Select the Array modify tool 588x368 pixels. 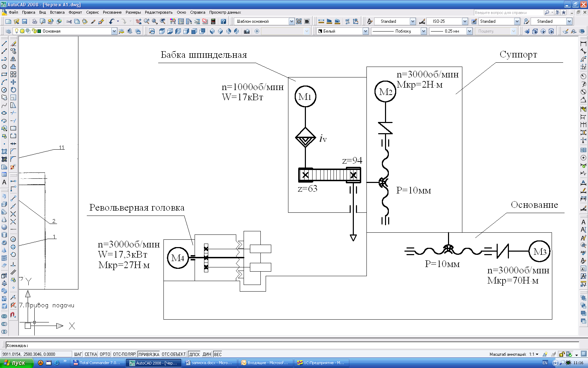13,74
